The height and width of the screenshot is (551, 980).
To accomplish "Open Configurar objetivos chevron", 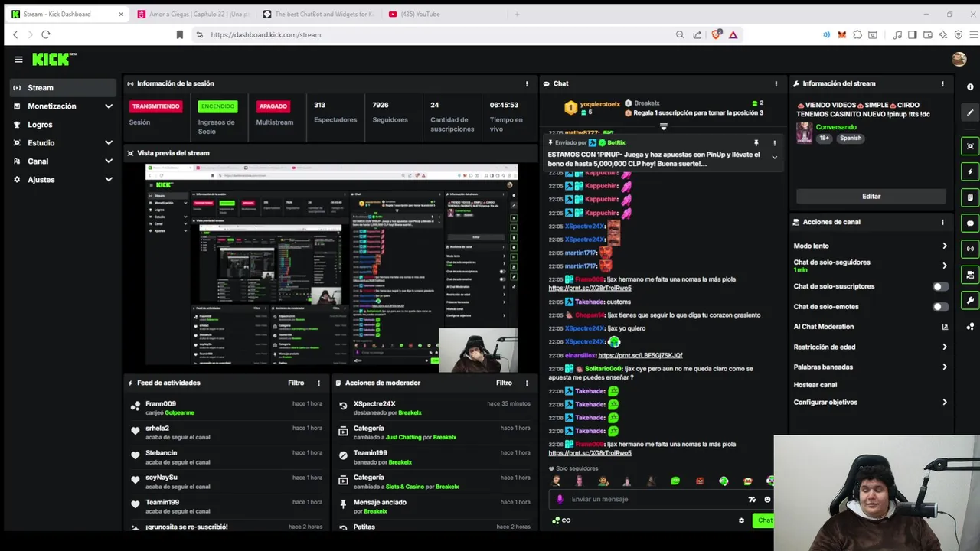I will pos(944,403).
